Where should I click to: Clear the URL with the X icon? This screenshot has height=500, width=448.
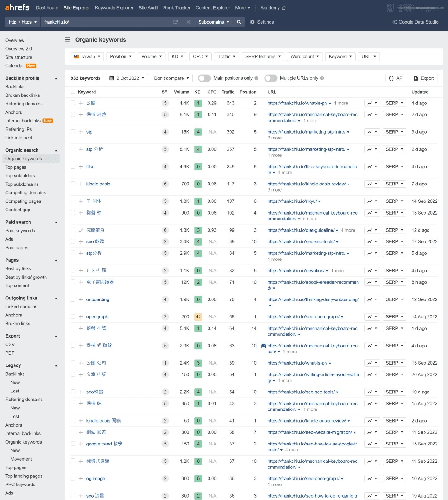click(188, 22)
